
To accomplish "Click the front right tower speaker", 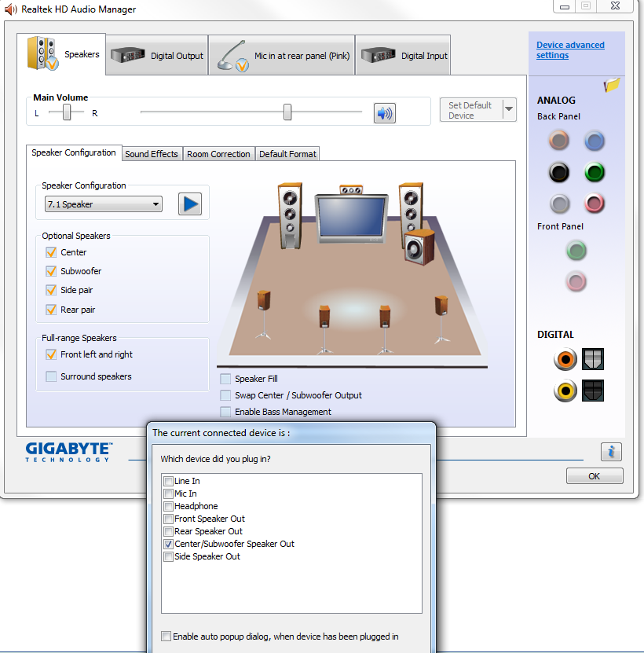I will click(x=411, y=206).
